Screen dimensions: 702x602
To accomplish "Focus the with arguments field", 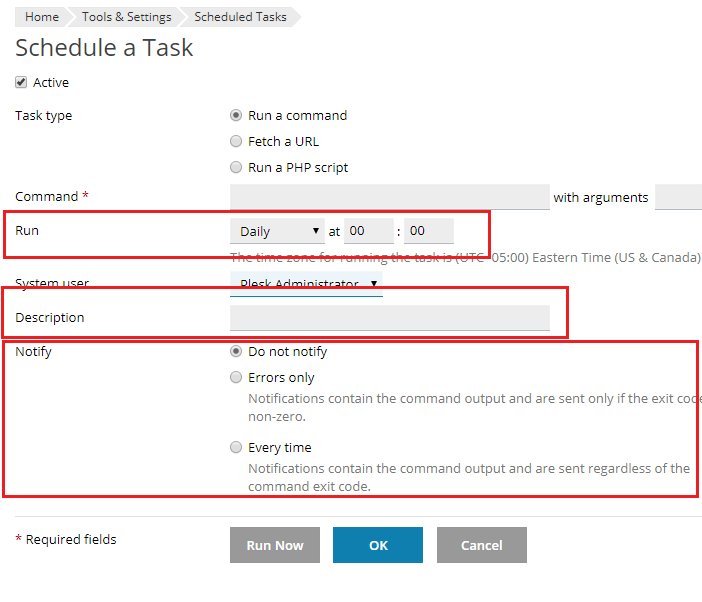I will [679, 197].
